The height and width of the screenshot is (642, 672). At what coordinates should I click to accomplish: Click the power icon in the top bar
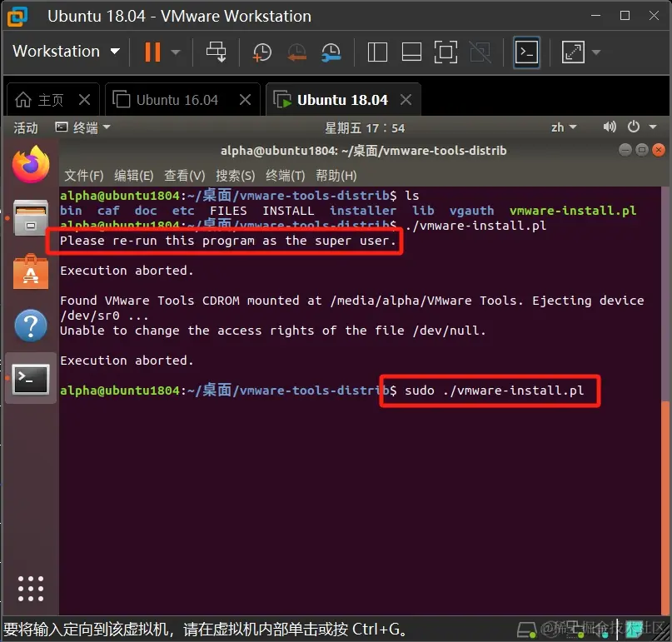[x=634, y=127]
